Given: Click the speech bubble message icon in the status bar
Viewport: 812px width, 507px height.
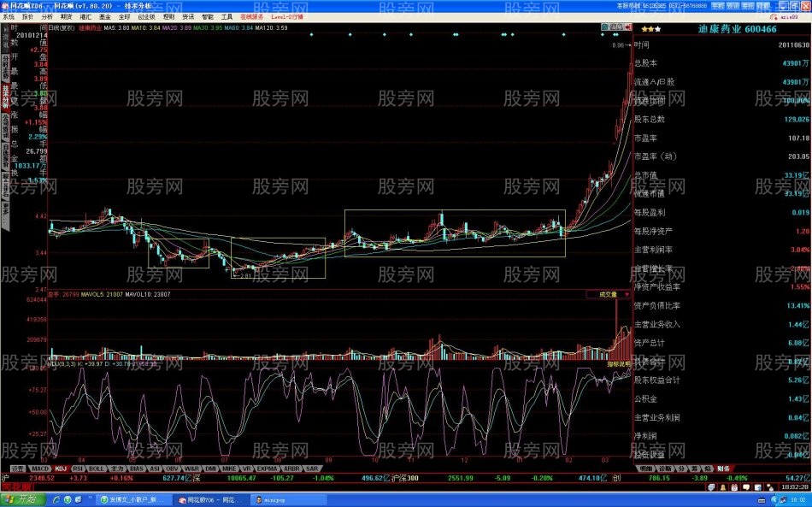Looking at the screenshot, I should [x=745, y=487].
